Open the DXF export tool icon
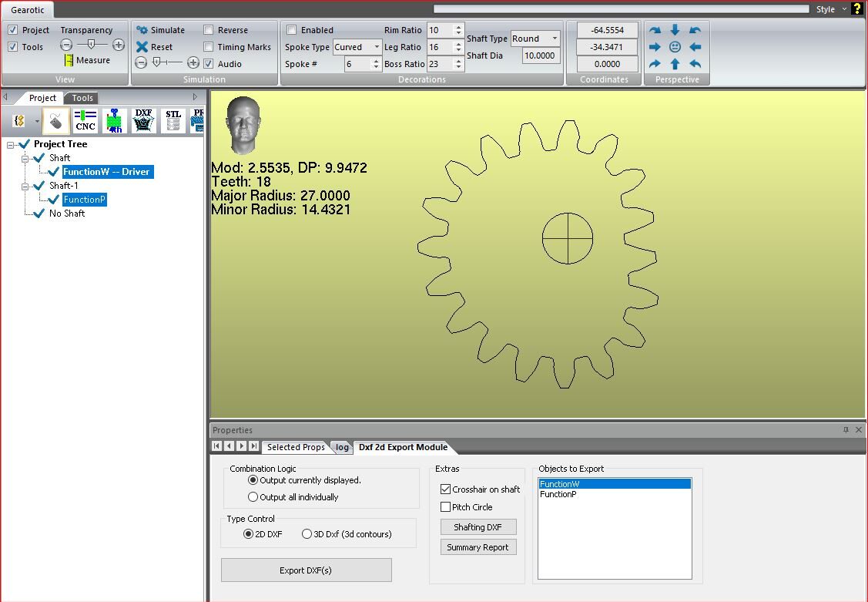This screenshot has width=868, height=602. 144,121
